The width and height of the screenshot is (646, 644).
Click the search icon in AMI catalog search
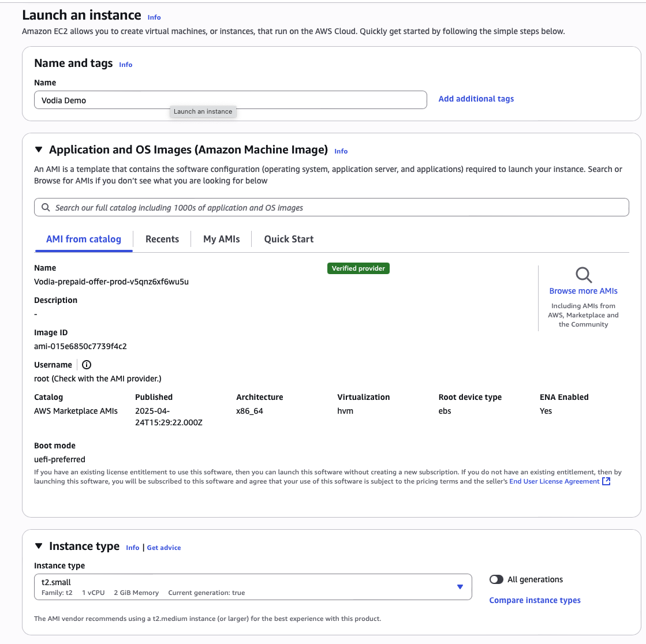point(46,208)
